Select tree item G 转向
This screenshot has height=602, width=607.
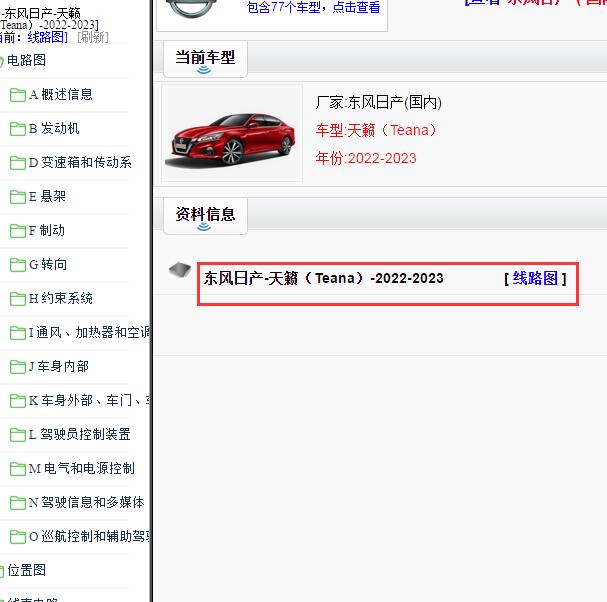[x=48, y=265]
